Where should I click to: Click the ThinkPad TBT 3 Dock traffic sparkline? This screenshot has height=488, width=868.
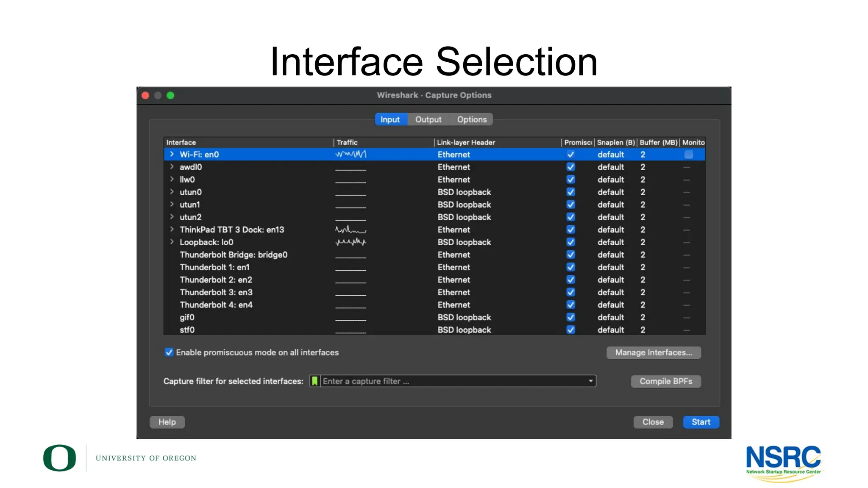click(351, 230)
